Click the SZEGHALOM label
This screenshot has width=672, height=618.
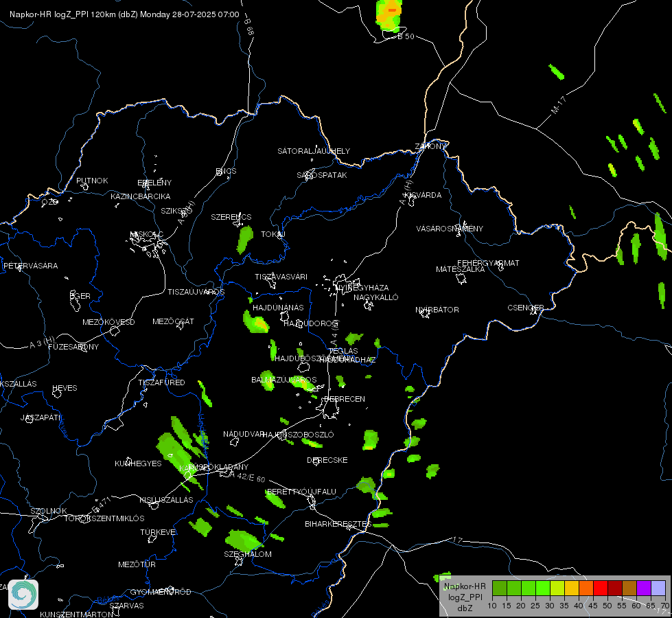[248, 554]
